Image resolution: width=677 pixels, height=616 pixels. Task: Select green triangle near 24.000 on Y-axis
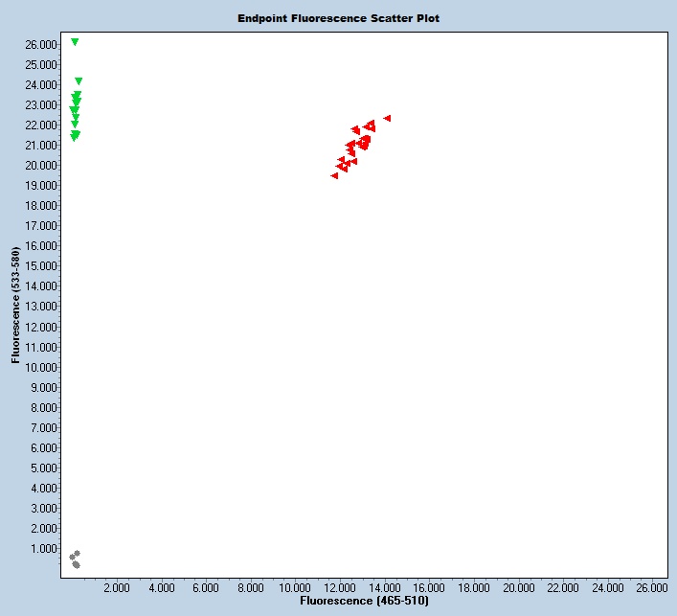point(79,81)
